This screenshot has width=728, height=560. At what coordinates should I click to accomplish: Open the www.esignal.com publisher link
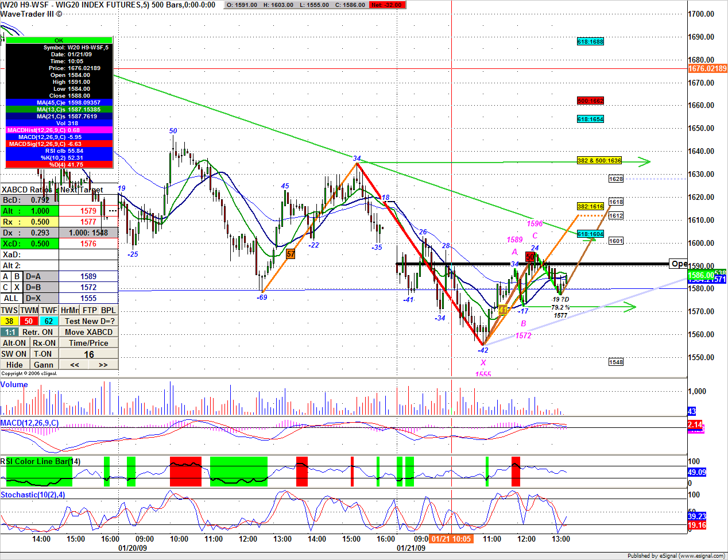click(x=702, y=555)
